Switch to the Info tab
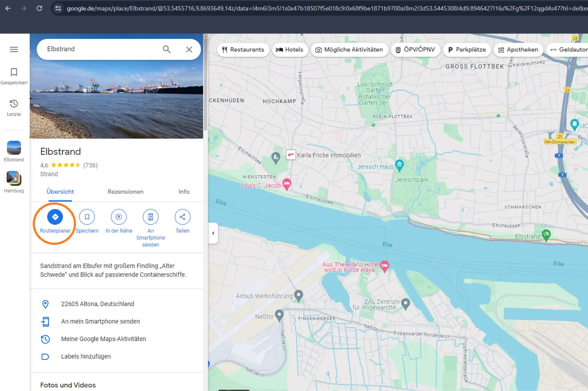588x391 pixels. (x=184, y=192)
